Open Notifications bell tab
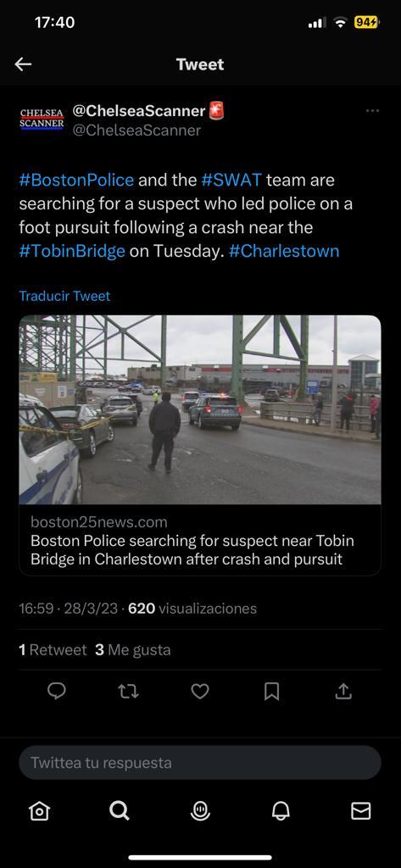Viewport: 401px width, 868px height. [x=281, y=811]
